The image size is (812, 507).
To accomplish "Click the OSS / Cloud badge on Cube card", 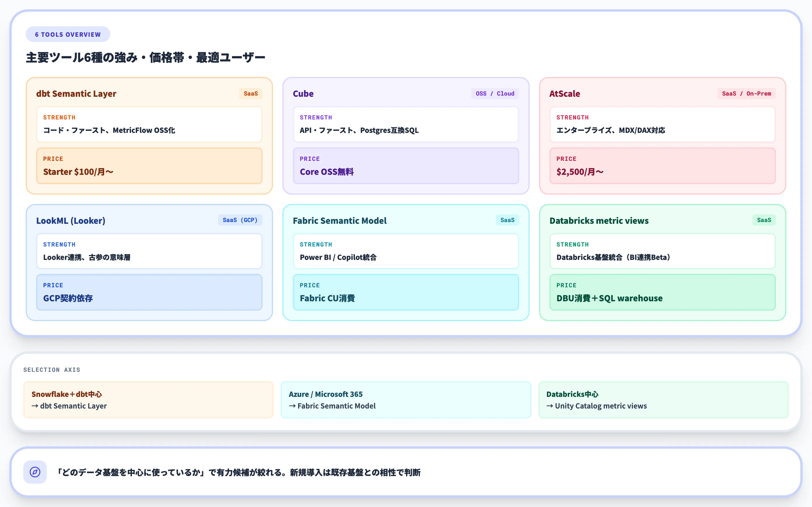I will [495, 94].
